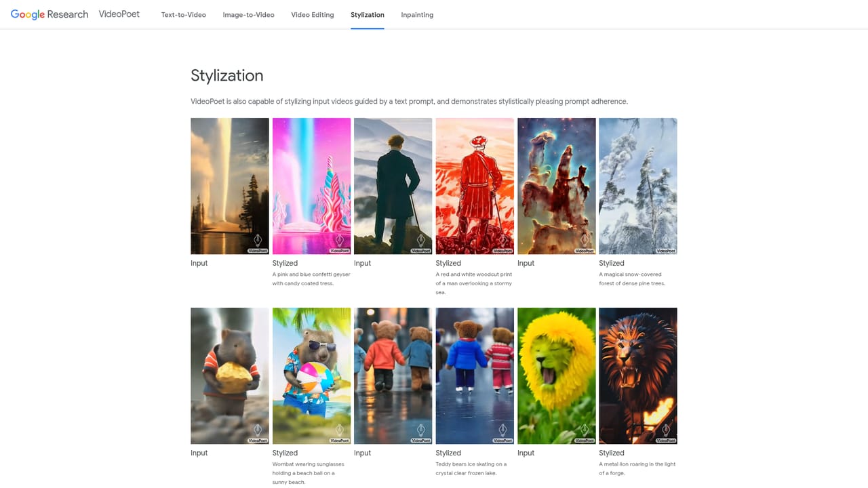The image size is (868, 488).
Task: Play the red woodcut print video
Action: (475, 186)
